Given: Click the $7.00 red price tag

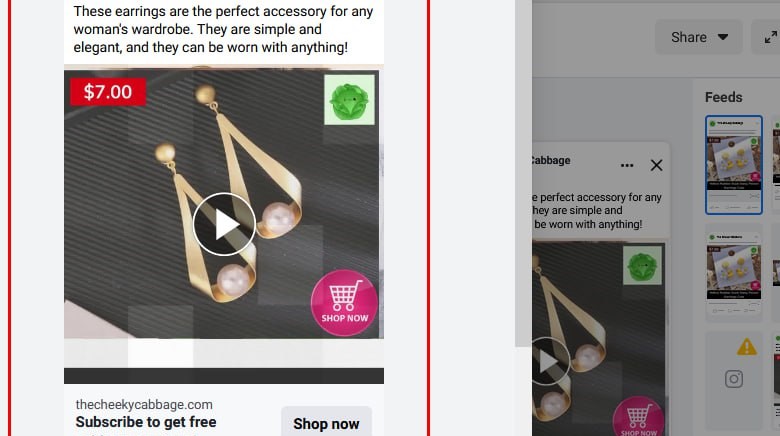Looking at the screenshot, I should coord(108,92).
